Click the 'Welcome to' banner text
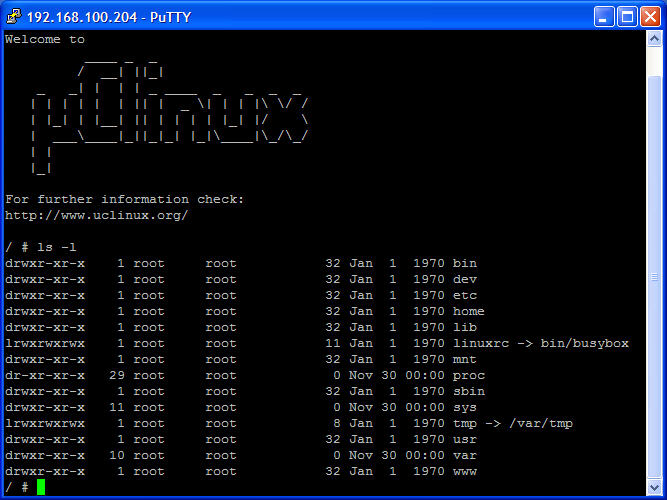Screen dimensions: 667x500 [45, 40]
